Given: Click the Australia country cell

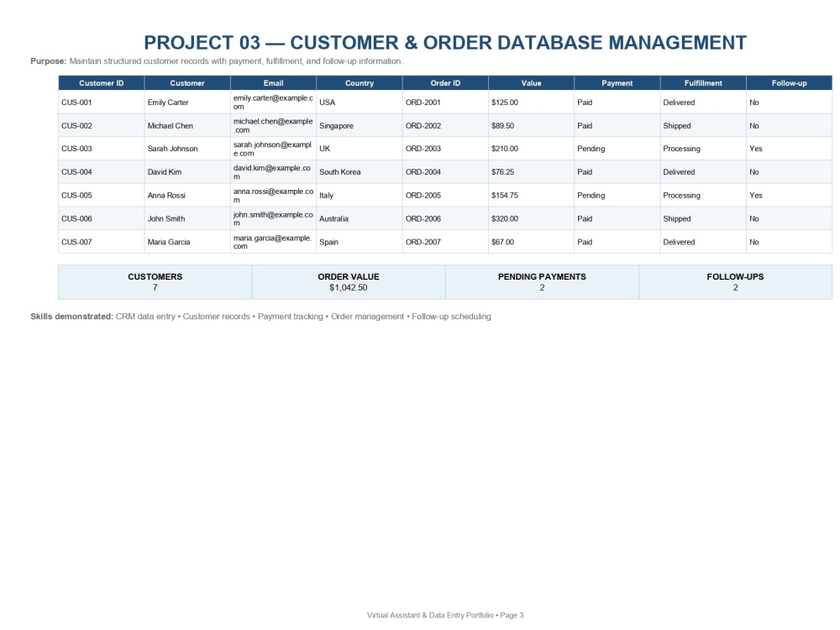Looking at the screenshot, I should 360,218.
